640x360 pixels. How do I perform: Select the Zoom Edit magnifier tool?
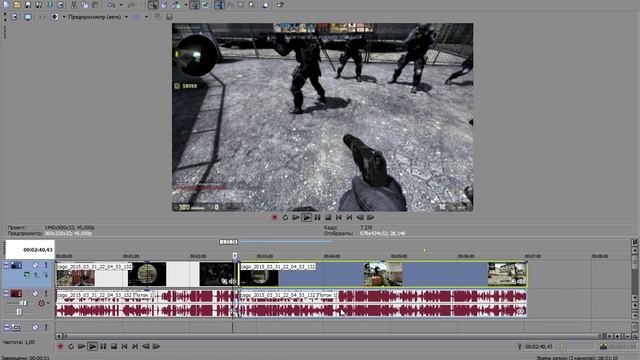pos(252,5)
